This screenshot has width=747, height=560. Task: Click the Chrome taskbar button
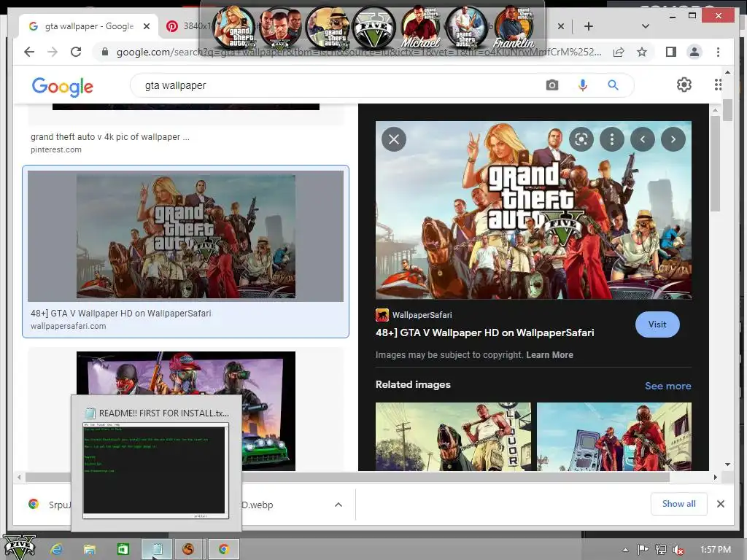point(223,550)
